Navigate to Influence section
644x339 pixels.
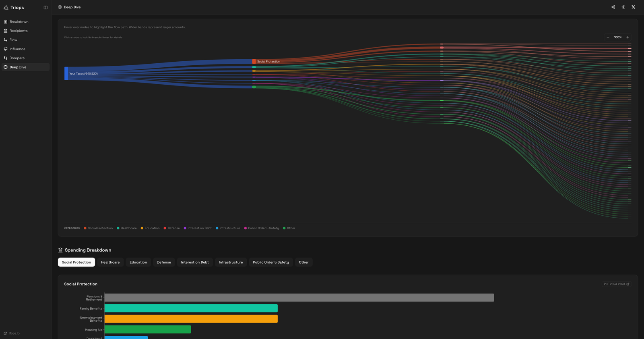pos(17,49)
